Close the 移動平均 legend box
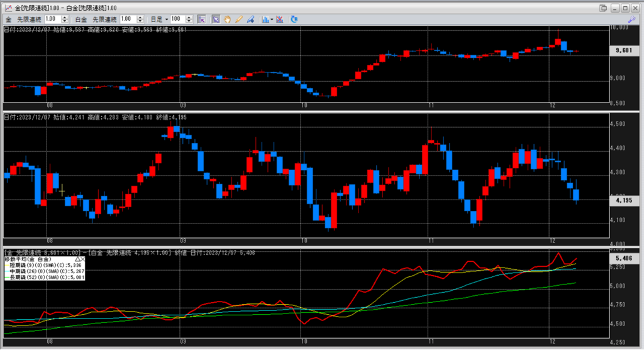Image resolution: width=644 pixels, height=350 pixels. (83, 259)
